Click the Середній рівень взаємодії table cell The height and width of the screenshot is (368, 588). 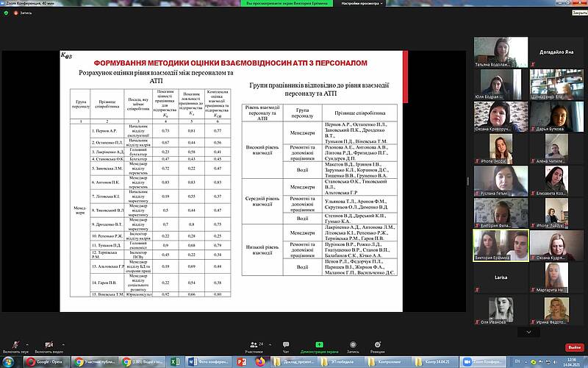tap(262, 201)
